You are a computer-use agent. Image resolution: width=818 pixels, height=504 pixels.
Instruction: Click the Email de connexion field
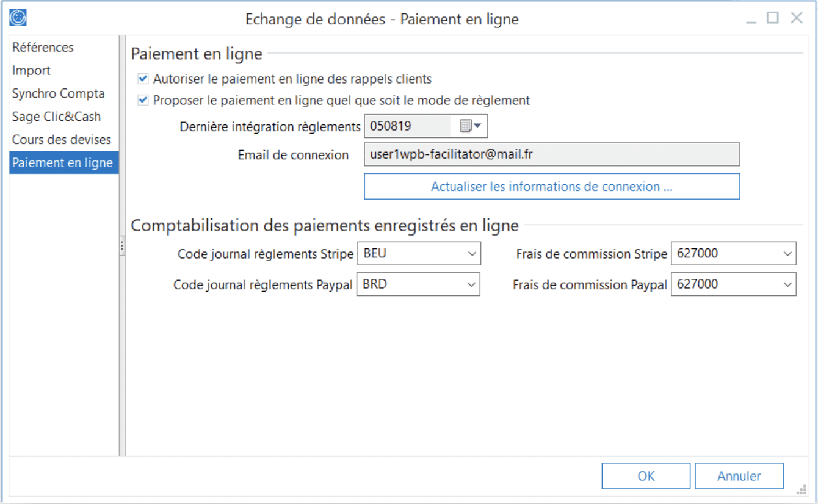tap(552, 154)
